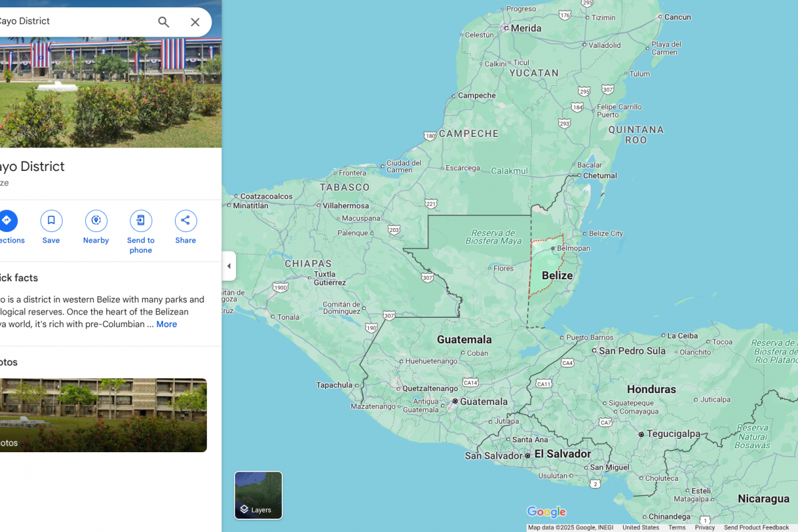Select the Belize country label on map
This screenshot has width=798, height=532.
click(557, 275)
